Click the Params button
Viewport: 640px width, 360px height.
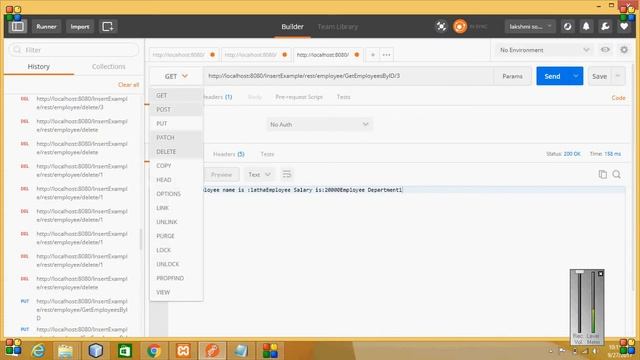tap(512, 76)
